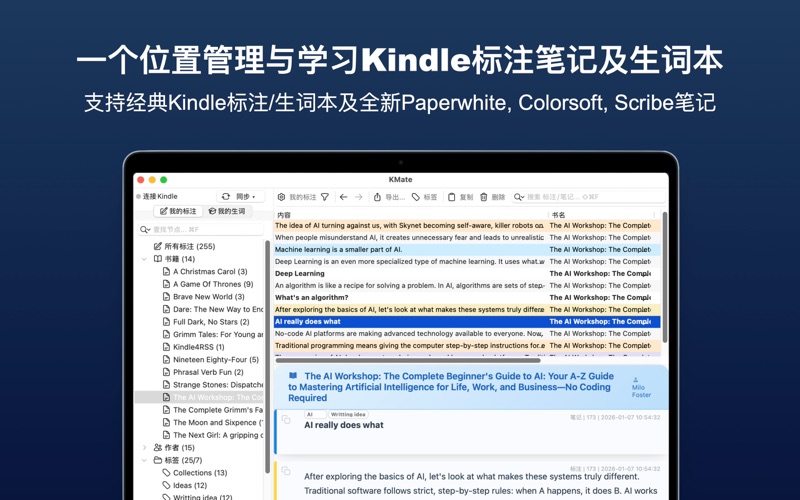Screen dimensions: 800x500
Task: Go back with the left arrow
Action: click(x=343, y=197)
